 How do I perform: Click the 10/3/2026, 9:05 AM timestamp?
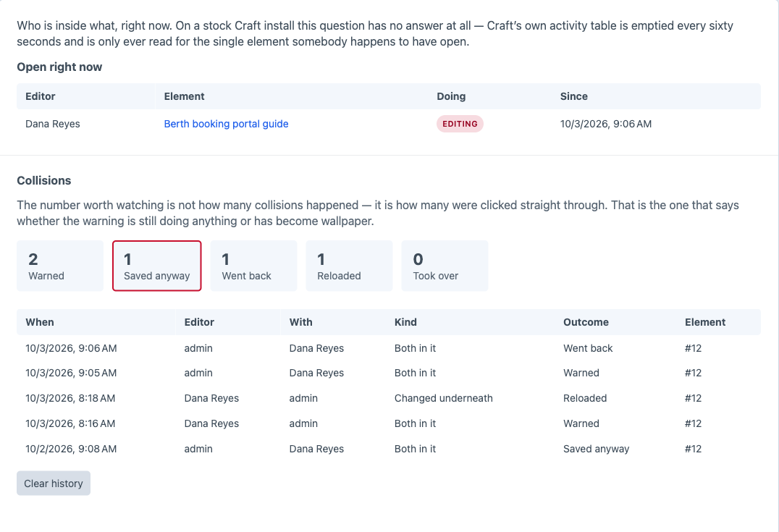(71, 373)
